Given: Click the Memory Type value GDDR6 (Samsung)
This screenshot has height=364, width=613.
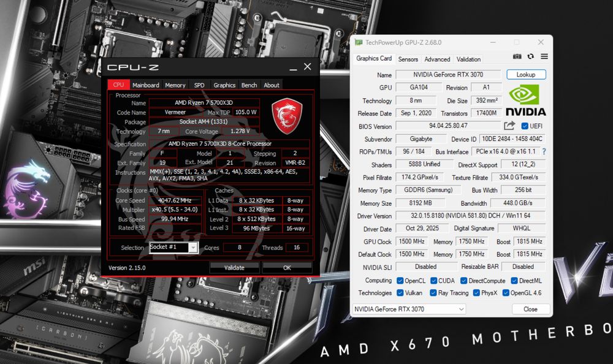Looking at the screenshot, I should (x=428, y=189).
